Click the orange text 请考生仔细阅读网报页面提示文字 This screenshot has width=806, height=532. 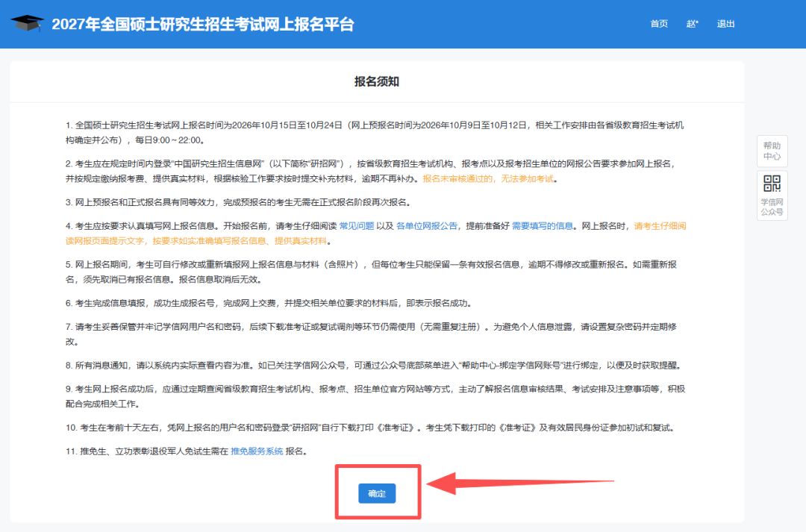pos(375,234)
